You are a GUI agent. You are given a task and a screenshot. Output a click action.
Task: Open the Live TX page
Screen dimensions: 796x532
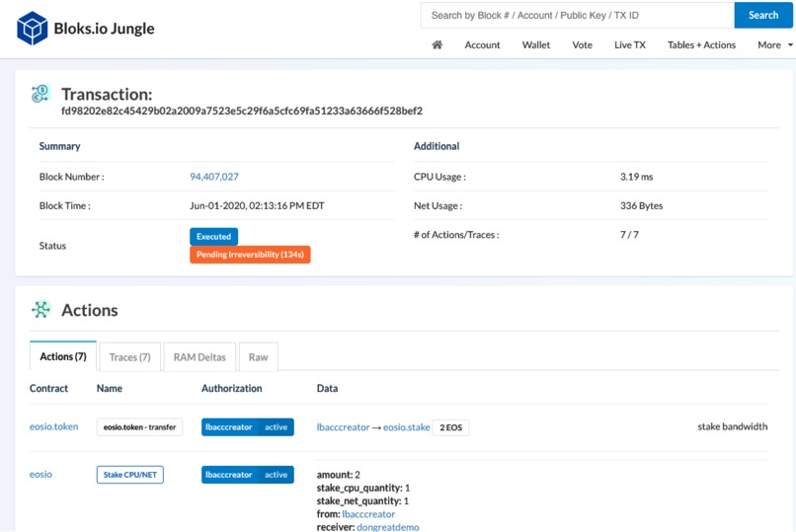coord(630,44)
